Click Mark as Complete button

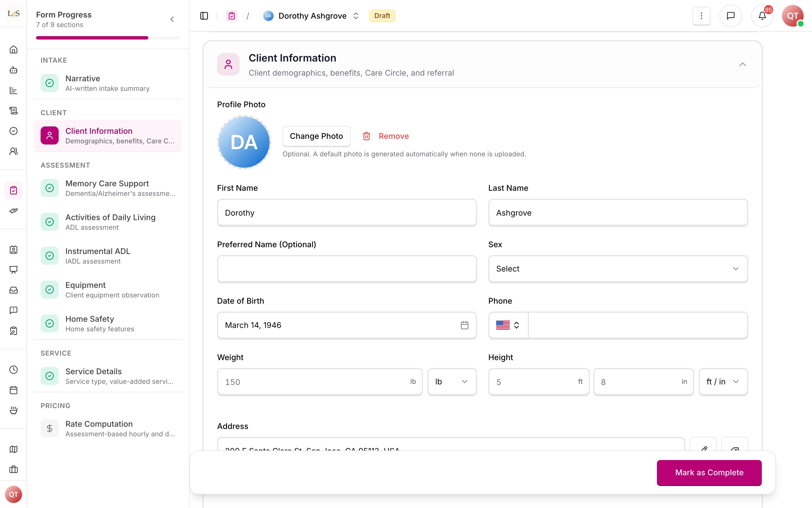click(x=709, y=472)
